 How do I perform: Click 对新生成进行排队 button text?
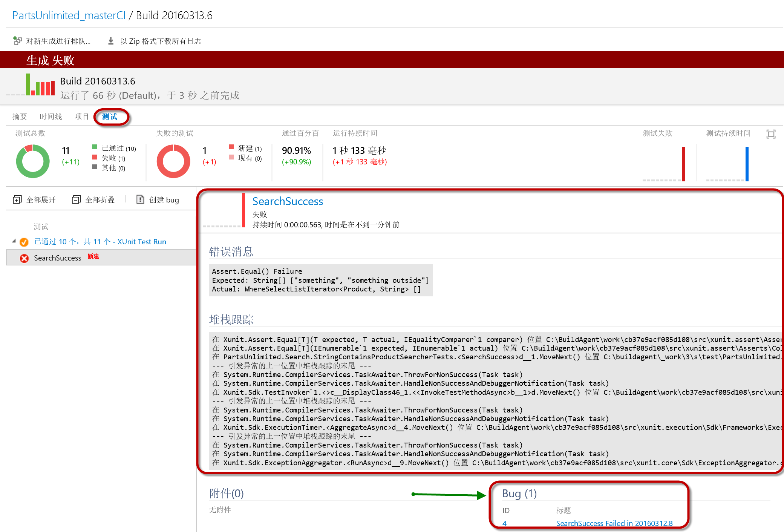58,41
